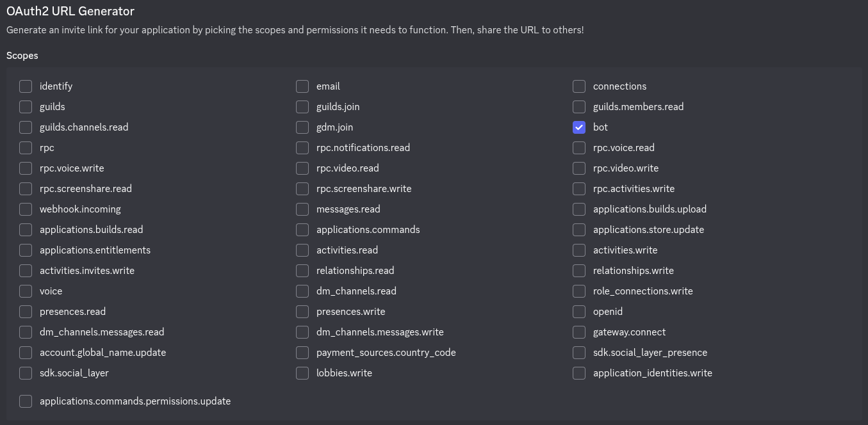Screen dimensions: 868x425
Task: Enable the guilds.members.read scope
Action: tap(579, 107)
